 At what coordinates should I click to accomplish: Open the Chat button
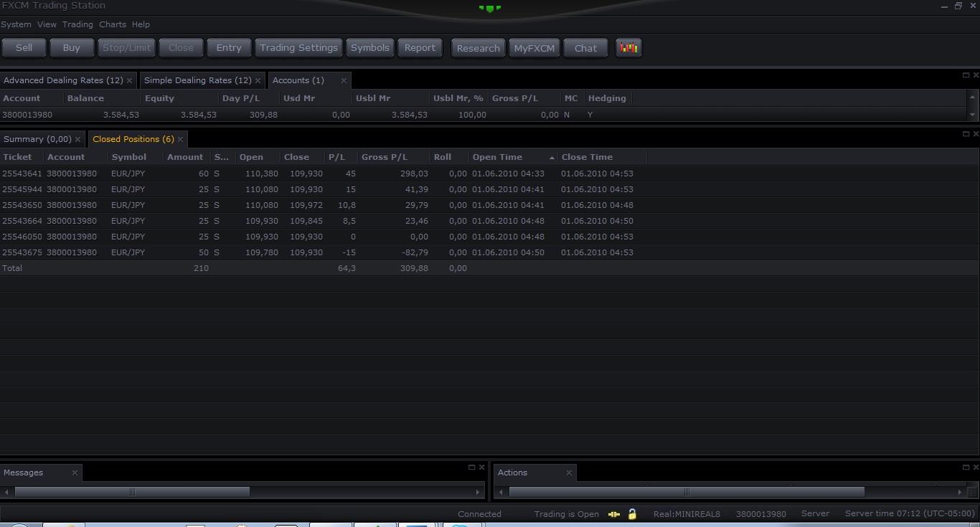585,48
